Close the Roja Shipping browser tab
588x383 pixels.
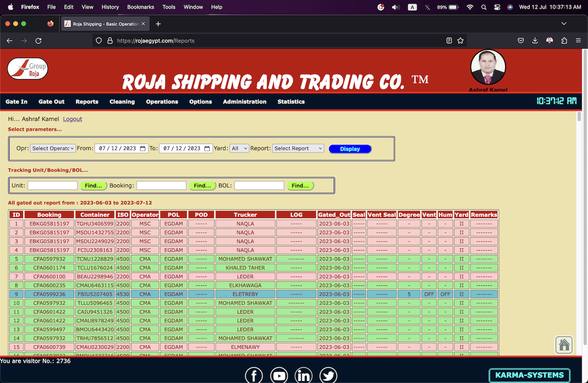143,24
